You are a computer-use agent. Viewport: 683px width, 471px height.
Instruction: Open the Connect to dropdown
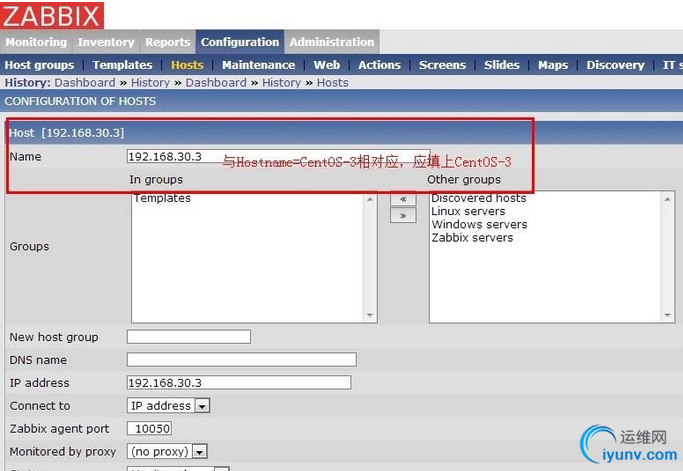point(169,406)
